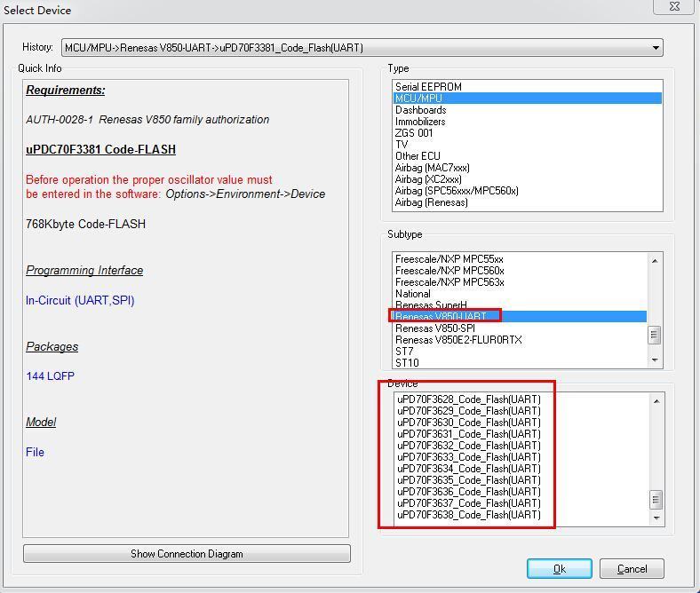Click Show Connection Diagram button
This screenshot has width=700, height=593.
click(x=187, y=554)
